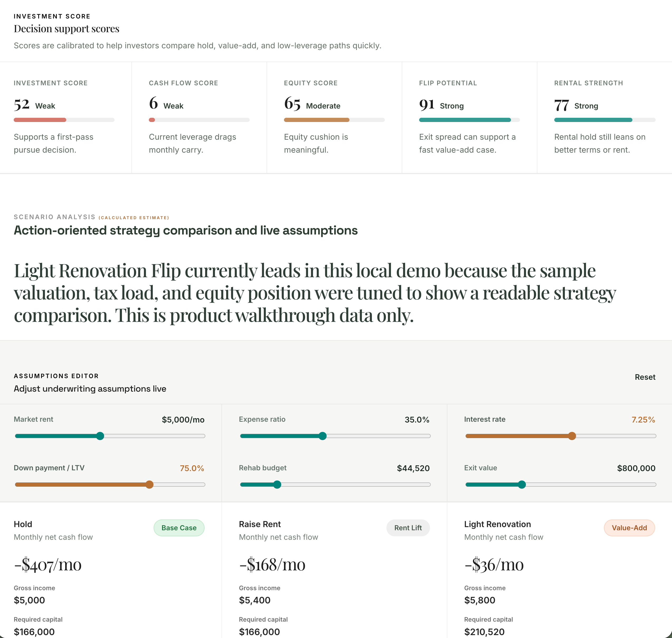Click the Exit value slider handle

pyautogui.click(x=522, y=485)
